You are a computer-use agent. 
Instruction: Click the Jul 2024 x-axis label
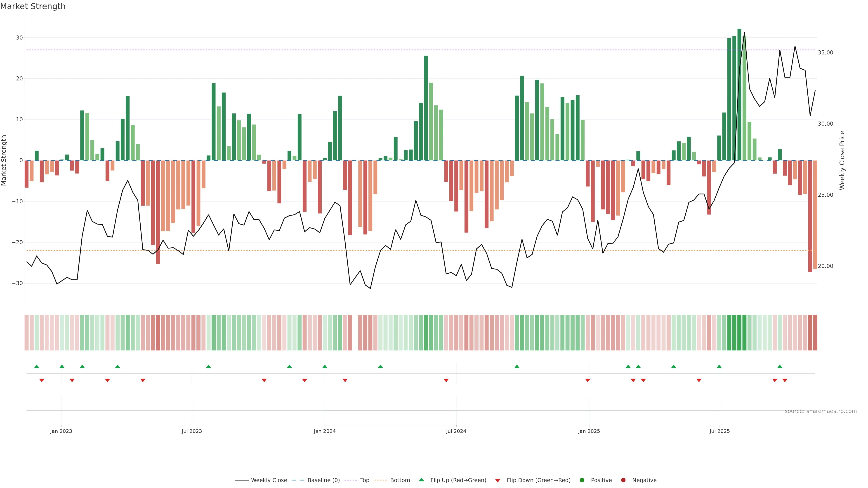tap(456, 431)
